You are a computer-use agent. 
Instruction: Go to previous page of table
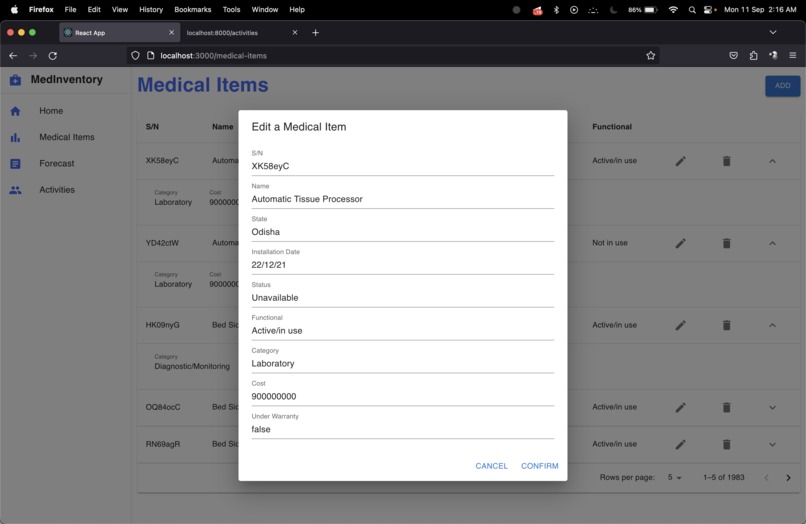[x=766, y=478]
